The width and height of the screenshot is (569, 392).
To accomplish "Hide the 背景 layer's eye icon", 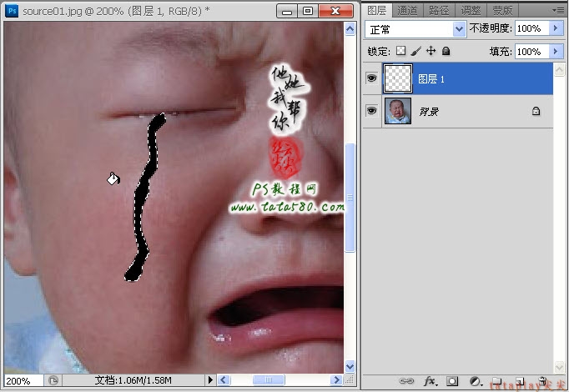I will coord(371,110).
